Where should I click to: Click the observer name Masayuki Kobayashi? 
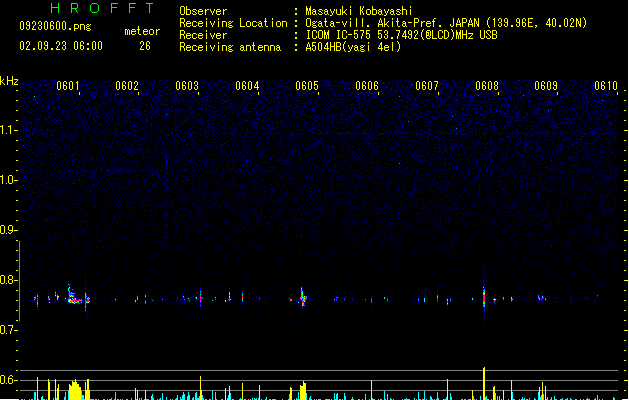359,11
